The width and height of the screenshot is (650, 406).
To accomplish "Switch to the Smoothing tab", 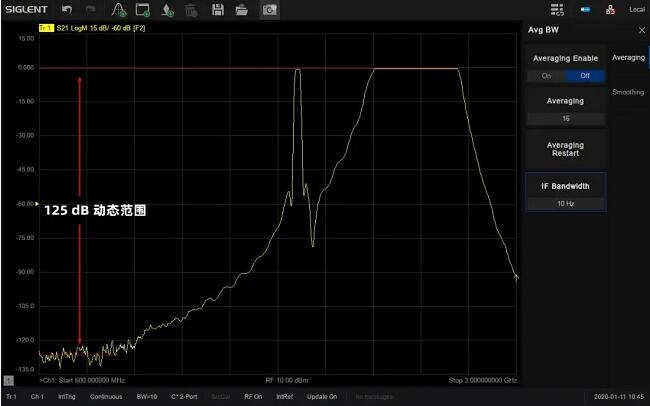I will [x=628, y=92].
